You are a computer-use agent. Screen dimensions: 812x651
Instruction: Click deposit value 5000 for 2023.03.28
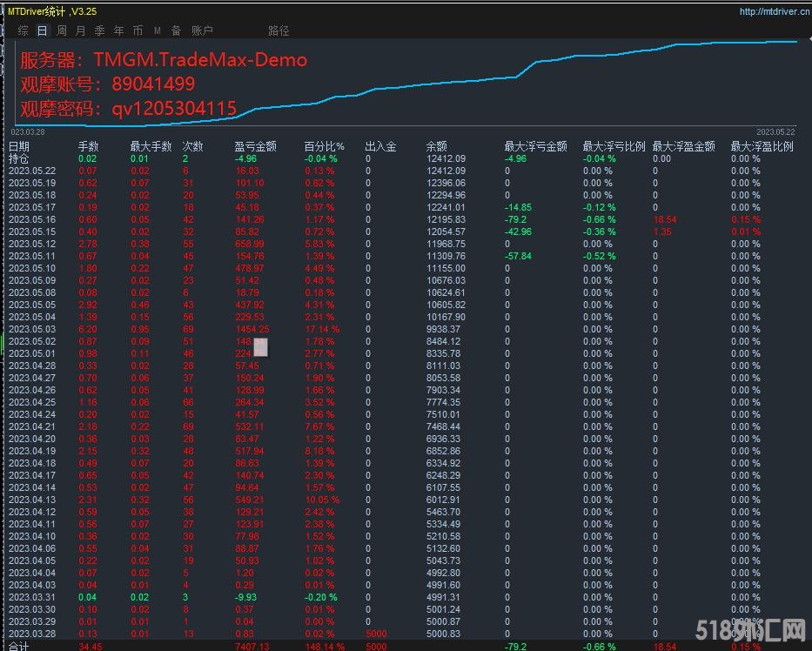click(376, 634)
